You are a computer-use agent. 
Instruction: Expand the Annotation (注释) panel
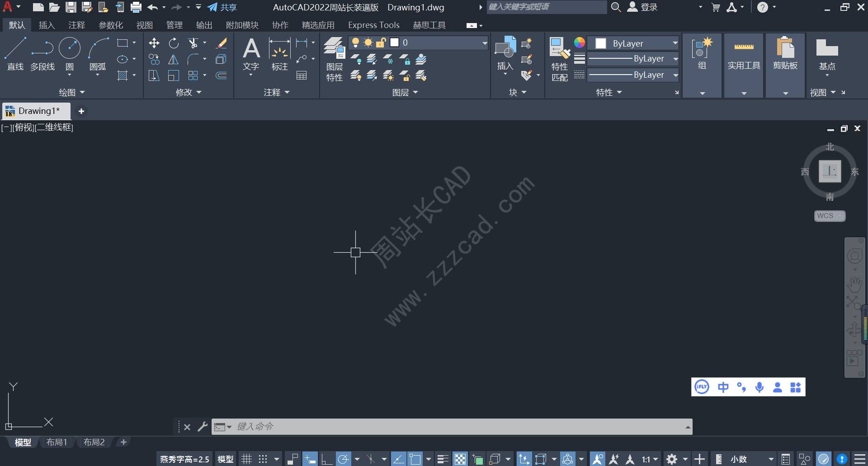tap(277, 92)
